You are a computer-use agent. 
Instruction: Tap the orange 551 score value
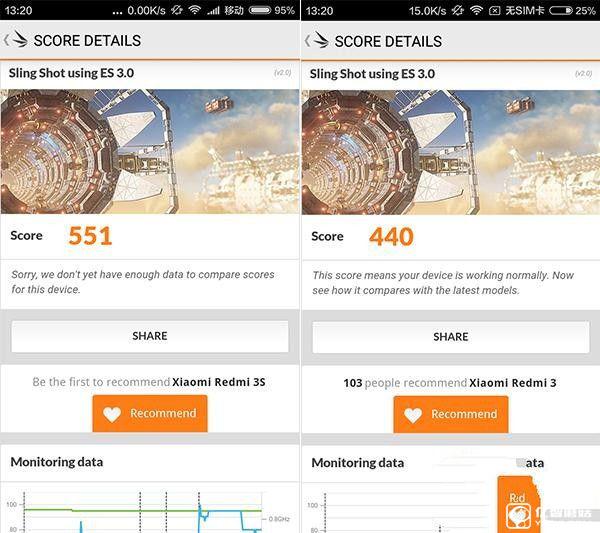pyautogui.click(x=90, y=236)
